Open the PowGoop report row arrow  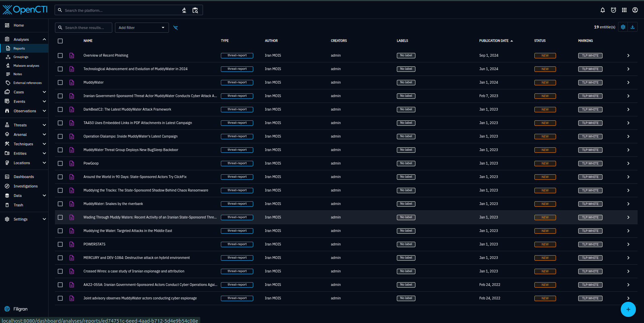tap(628, 163)
